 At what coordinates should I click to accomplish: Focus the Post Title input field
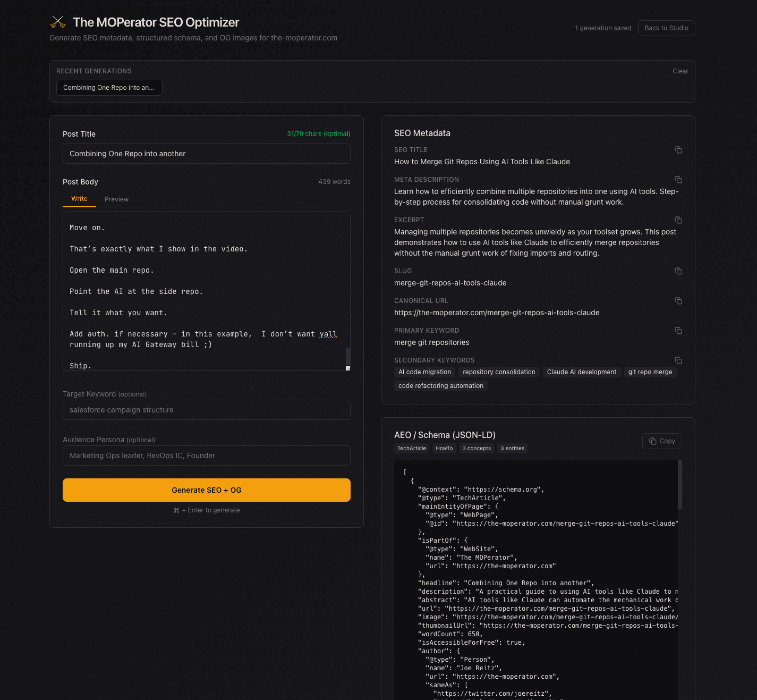point(207,154)
